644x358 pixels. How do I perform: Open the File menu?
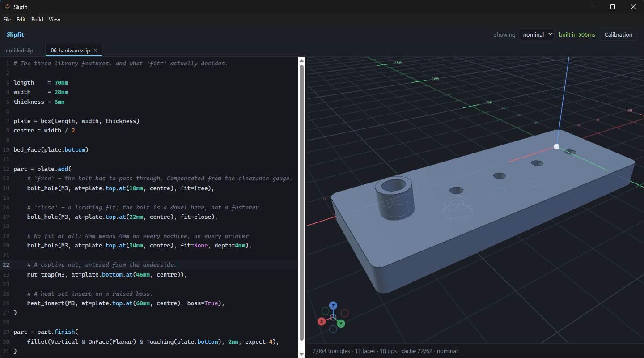(x=7, y=20)
